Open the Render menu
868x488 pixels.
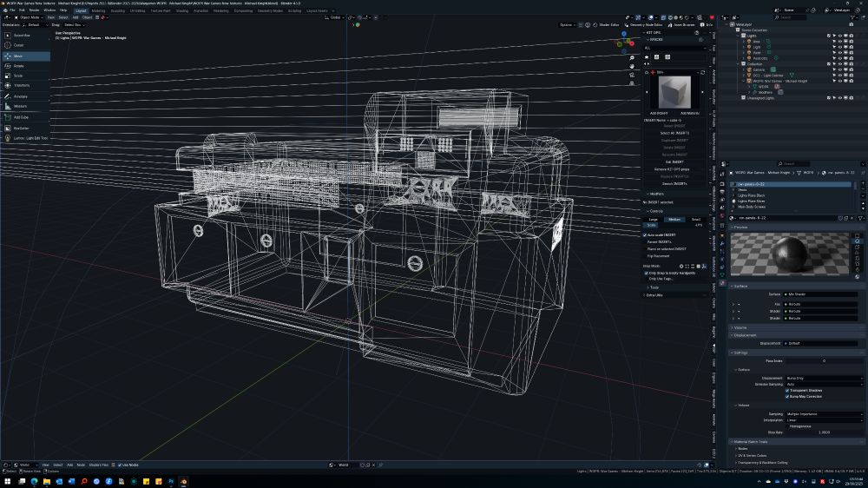coord(34,10)
